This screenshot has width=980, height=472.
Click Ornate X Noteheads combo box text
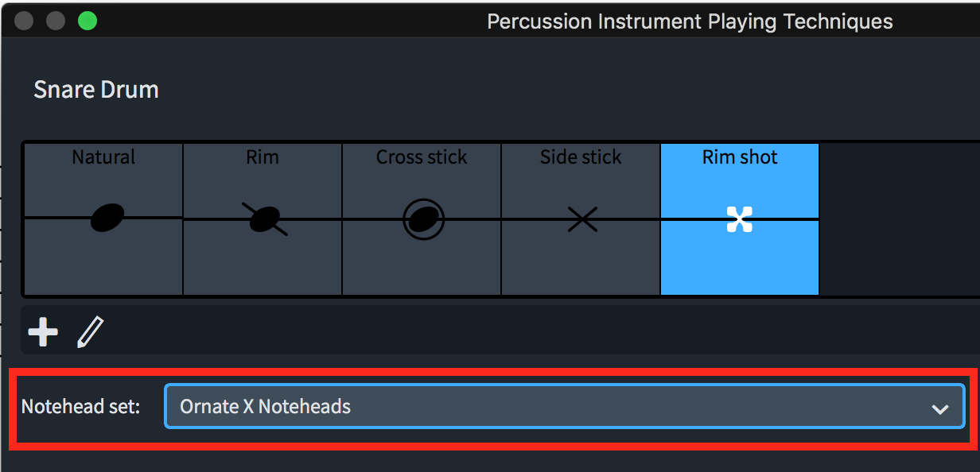266,407
